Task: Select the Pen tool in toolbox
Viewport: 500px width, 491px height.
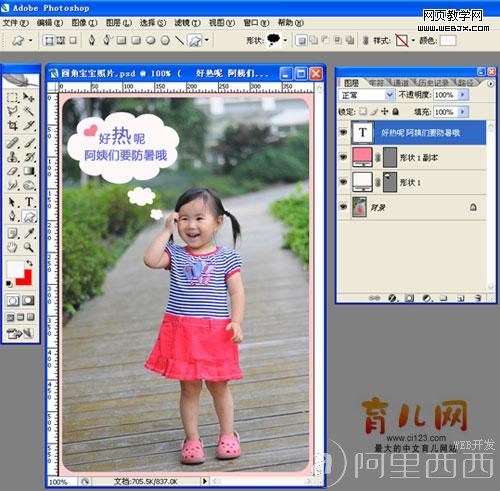Action: pos(13,216)
